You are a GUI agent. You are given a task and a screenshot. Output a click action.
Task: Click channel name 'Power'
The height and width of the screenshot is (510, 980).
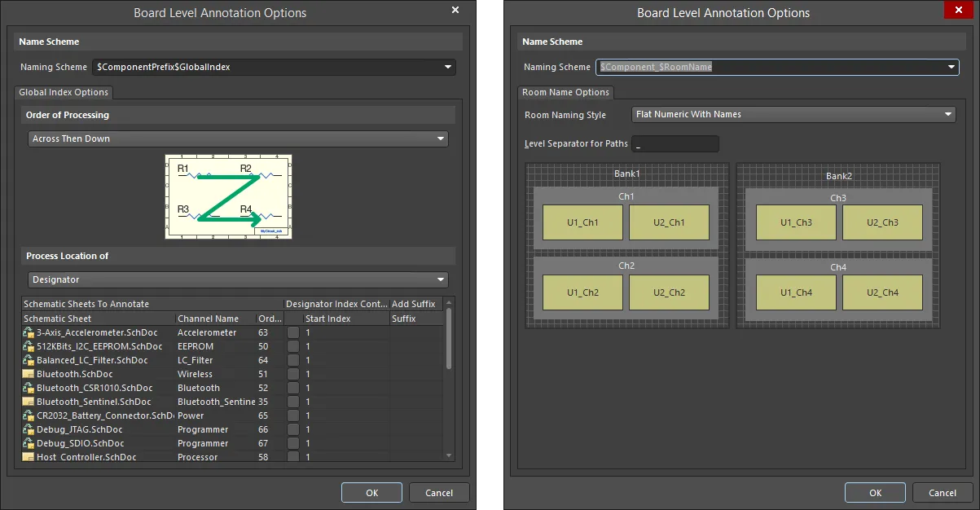[191, 415]
